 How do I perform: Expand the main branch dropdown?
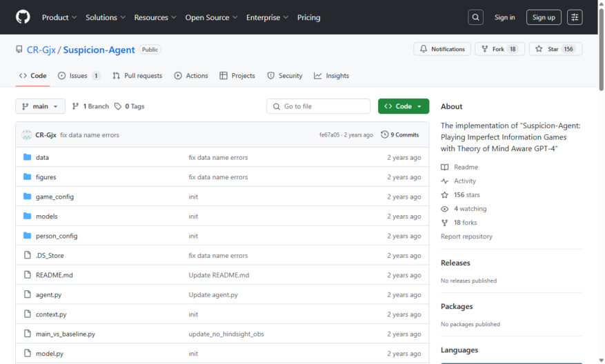click(x=40, y=106)
